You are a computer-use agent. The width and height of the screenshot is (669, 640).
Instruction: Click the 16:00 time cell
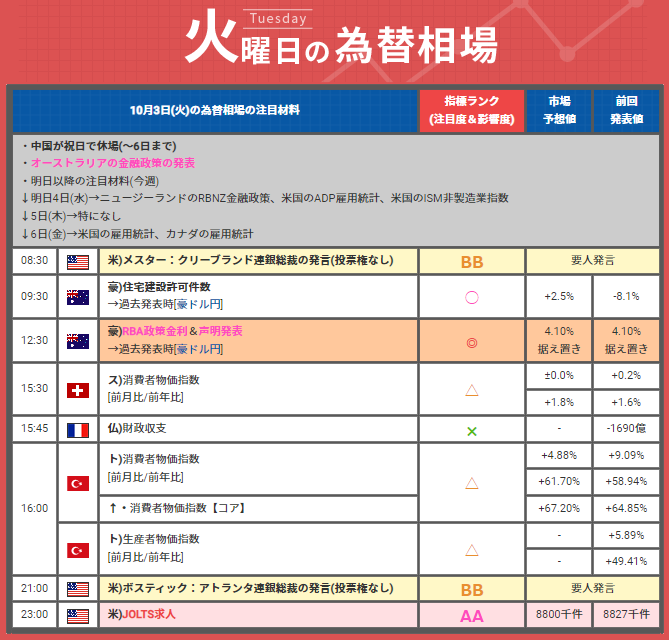[x=35, y=509]
